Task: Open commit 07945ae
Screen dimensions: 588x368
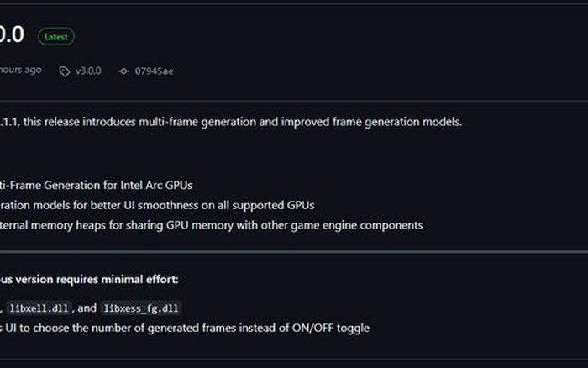Action: pos(154,71)
